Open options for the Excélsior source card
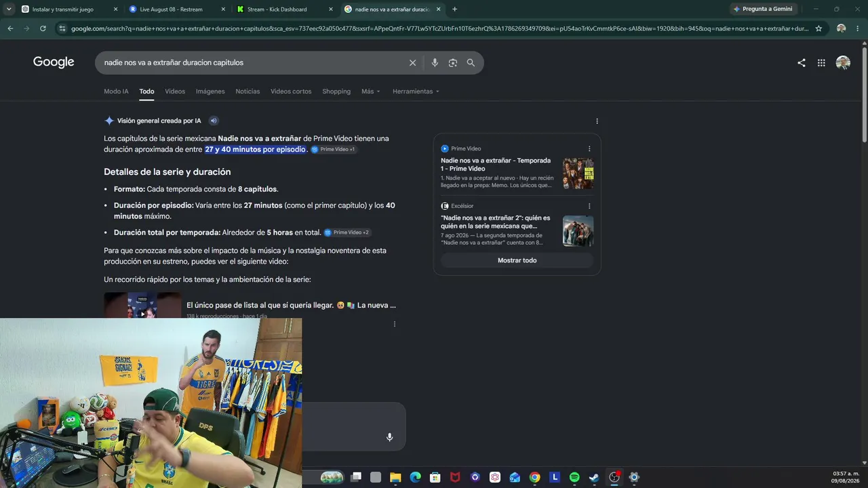The image size is (868, 488). [x=589, y=206]
